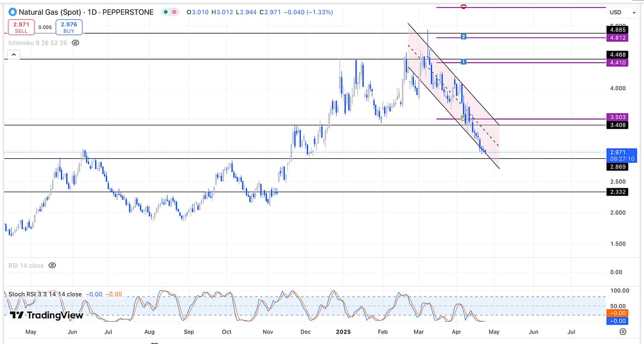Click the green market status dot icon
644x344 pixels.
pos(166,12)
